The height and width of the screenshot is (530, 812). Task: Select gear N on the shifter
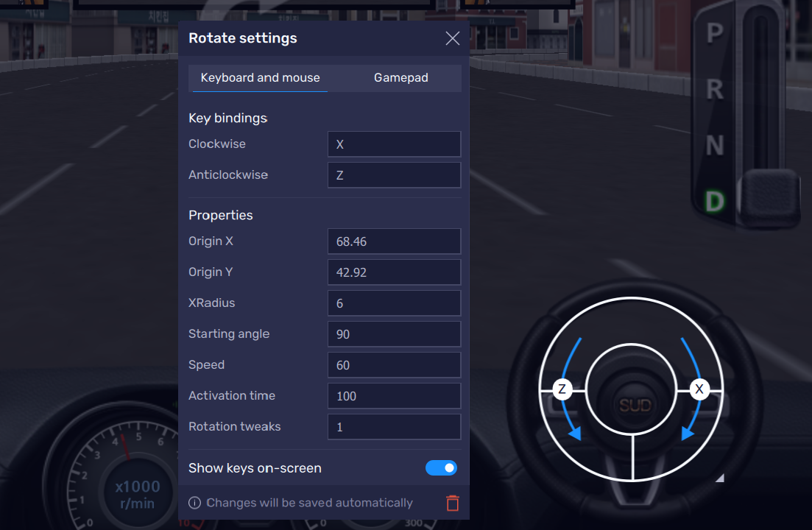point(715,146)
